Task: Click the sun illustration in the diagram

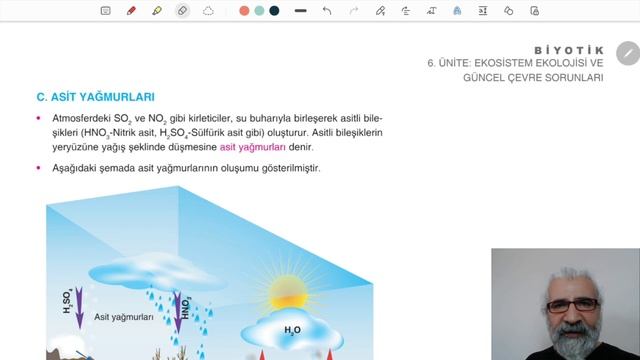Action: pos(289,292)
